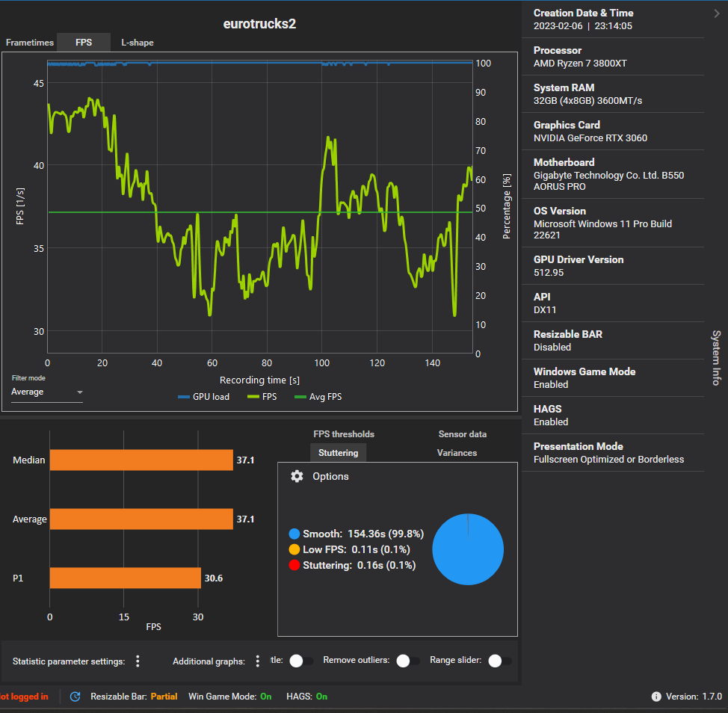
Task: Click the 32GB (4x8GB) 3600MT/s value
Action: click(587, 101)
